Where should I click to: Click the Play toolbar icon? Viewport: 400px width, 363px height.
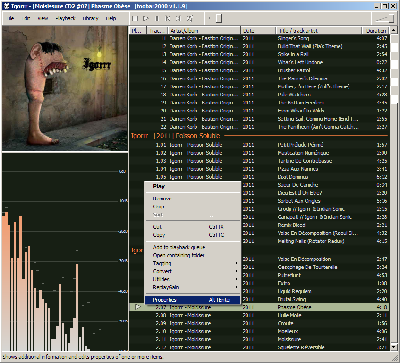point(146,18)
